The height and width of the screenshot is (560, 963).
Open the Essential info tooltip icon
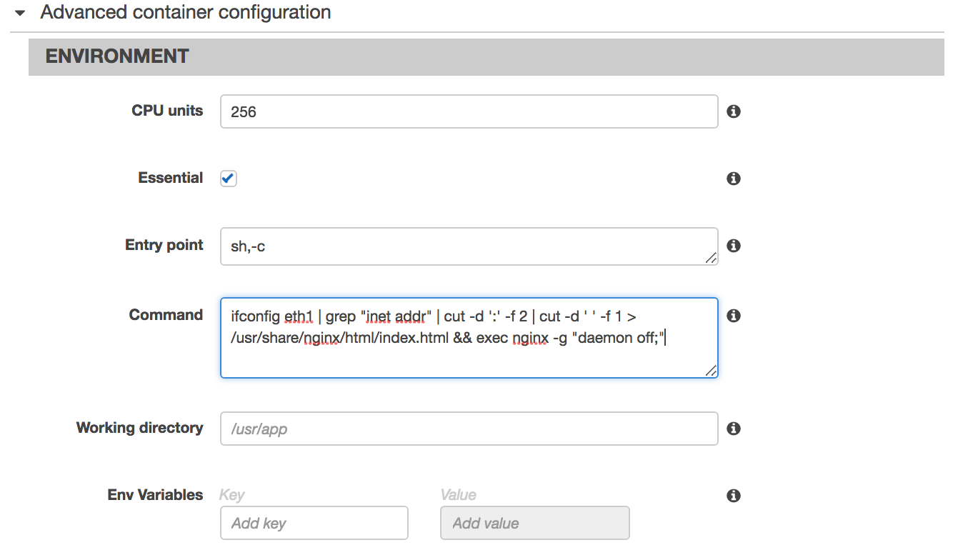point(733,179)
